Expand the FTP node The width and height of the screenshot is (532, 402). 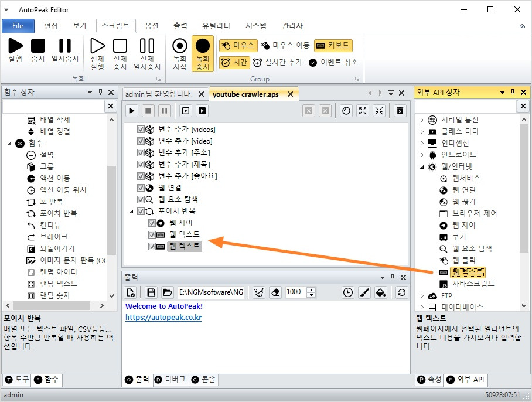[422, 295]
